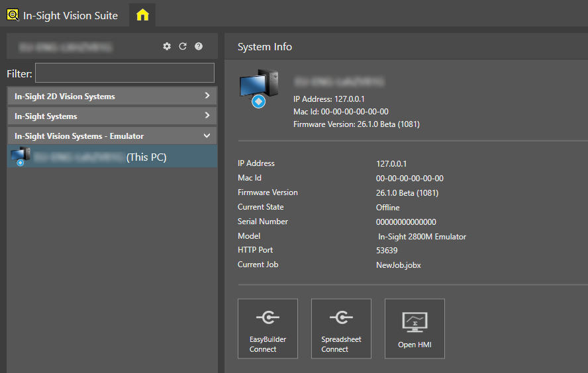The width and height of the screenshot is (588, 373).
Task: Open settings via the gear icon
Action: 167,46
